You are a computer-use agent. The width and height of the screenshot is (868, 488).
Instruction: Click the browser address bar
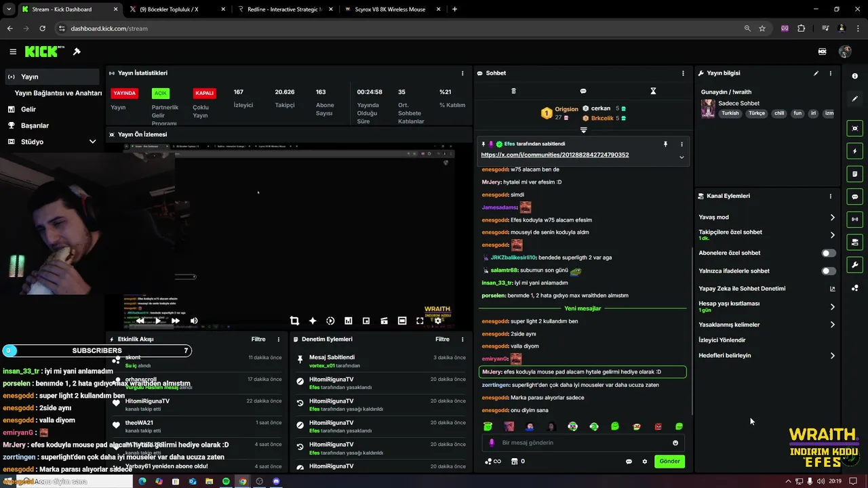pyautogui.click(x=400, y=28)
